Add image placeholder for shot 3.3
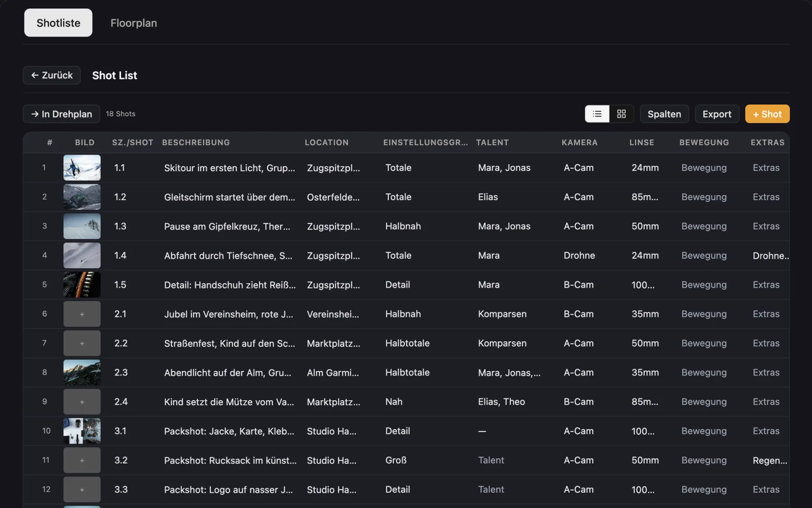 coord(82,490)
